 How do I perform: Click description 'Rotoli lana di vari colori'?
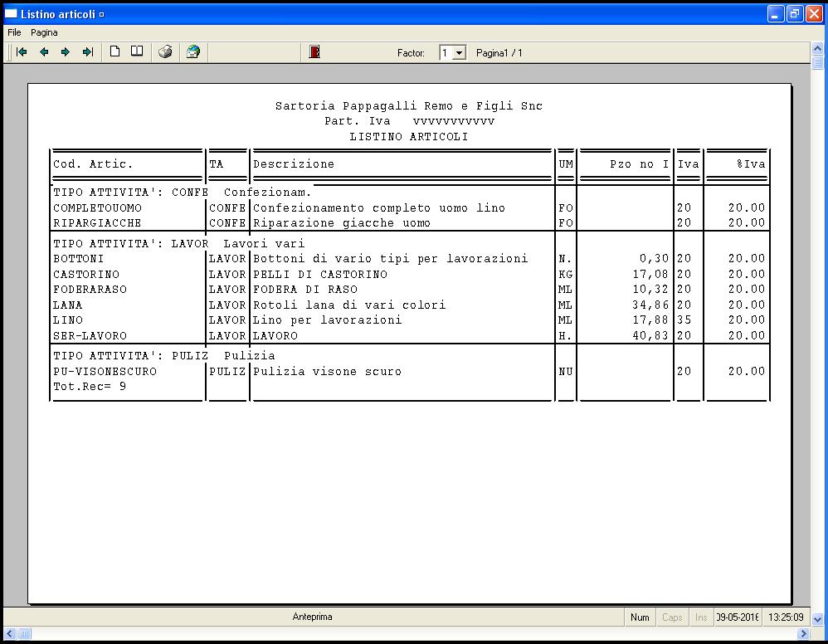coord(349,305)
